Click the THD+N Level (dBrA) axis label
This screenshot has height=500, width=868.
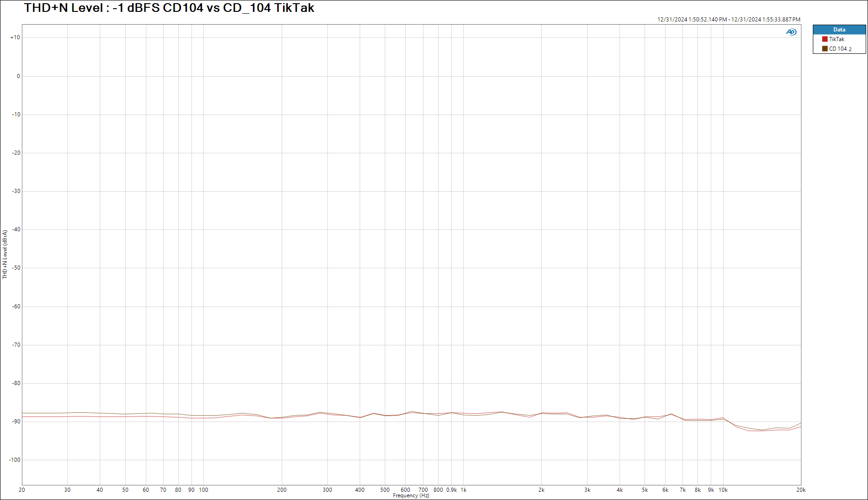click(x=5, y=254)
